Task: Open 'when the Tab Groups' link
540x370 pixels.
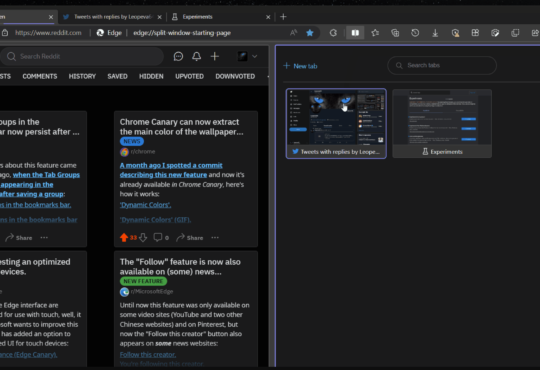Action: (46, 175)
